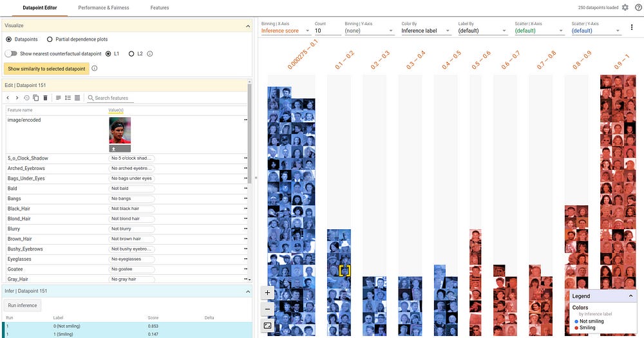
Task: Delete the selected datapoint with trash icon
Action: coord(46,98)
